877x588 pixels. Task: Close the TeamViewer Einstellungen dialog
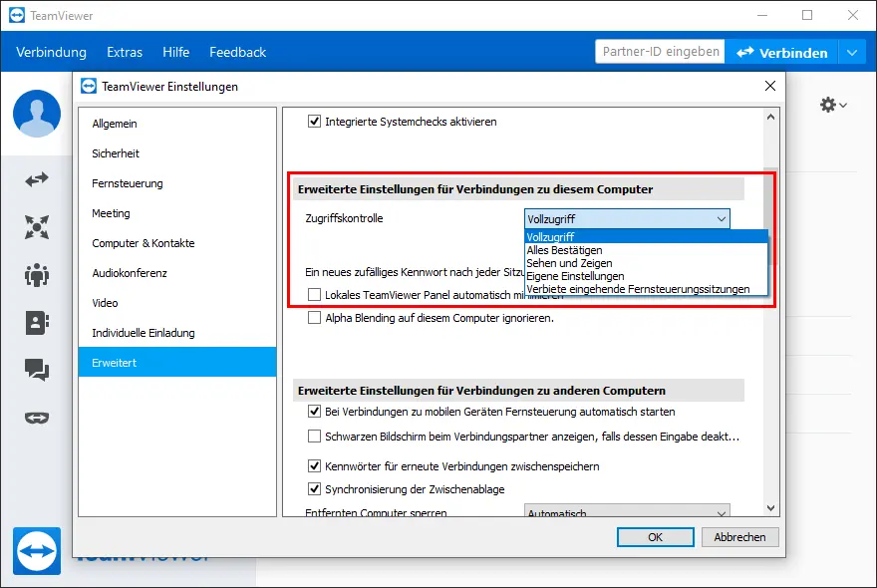pyautogui.click(x=770, y=86)
